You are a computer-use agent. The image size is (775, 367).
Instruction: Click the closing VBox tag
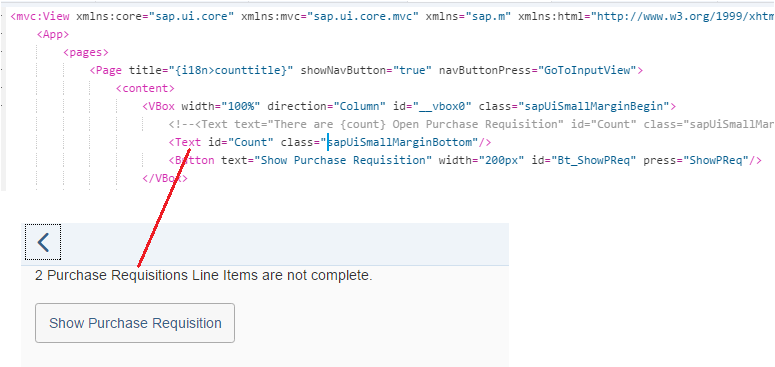pos(165,178)
